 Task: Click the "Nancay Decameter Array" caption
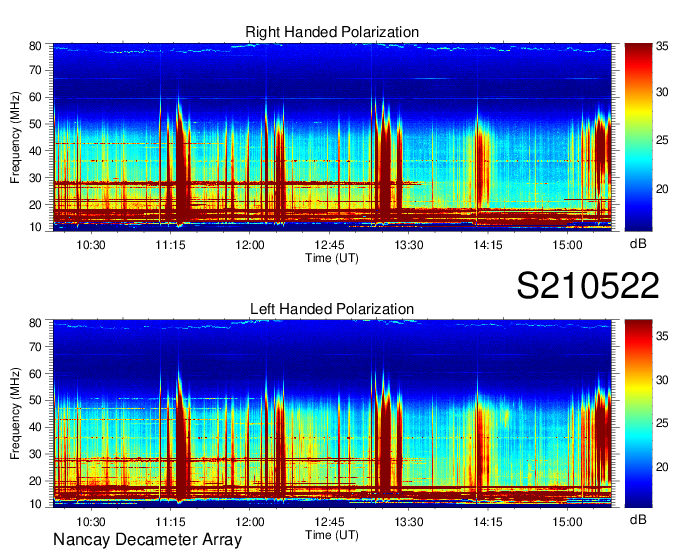click(147, 540)
